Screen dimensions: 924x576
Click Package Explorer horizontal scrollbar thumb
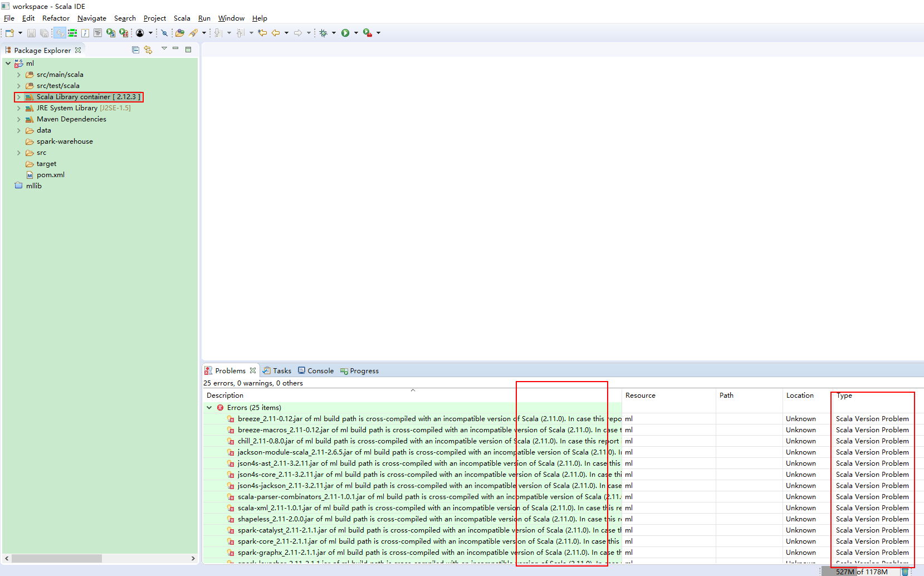[57, 558]
